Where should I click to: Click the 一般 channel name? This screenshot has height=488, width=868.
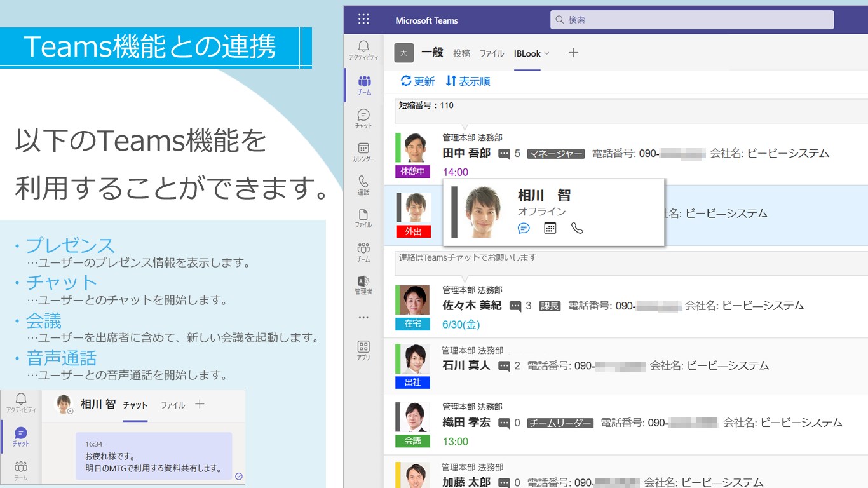(x=432, y=53)
